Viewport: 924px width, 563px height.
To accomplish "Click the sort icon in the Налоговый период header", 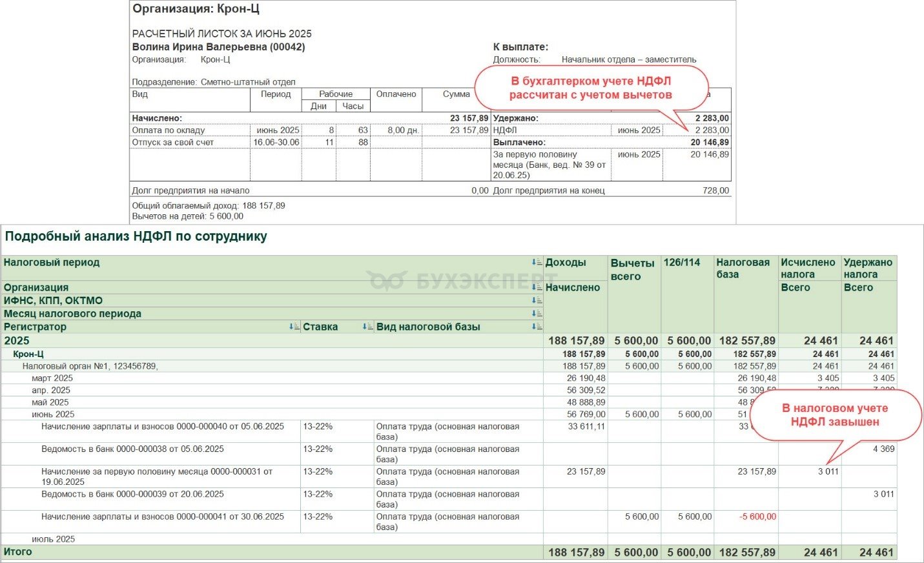I will tap(537, 262).
